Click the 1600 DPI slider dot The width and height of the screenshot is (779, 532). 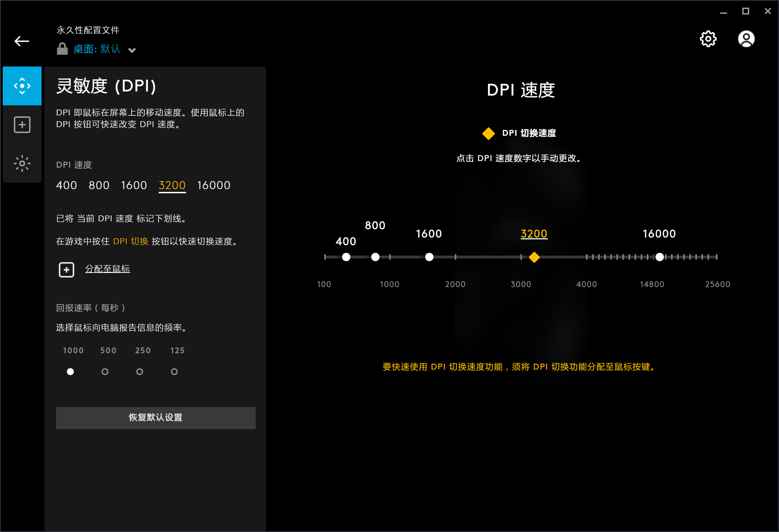tap(429, 257)
